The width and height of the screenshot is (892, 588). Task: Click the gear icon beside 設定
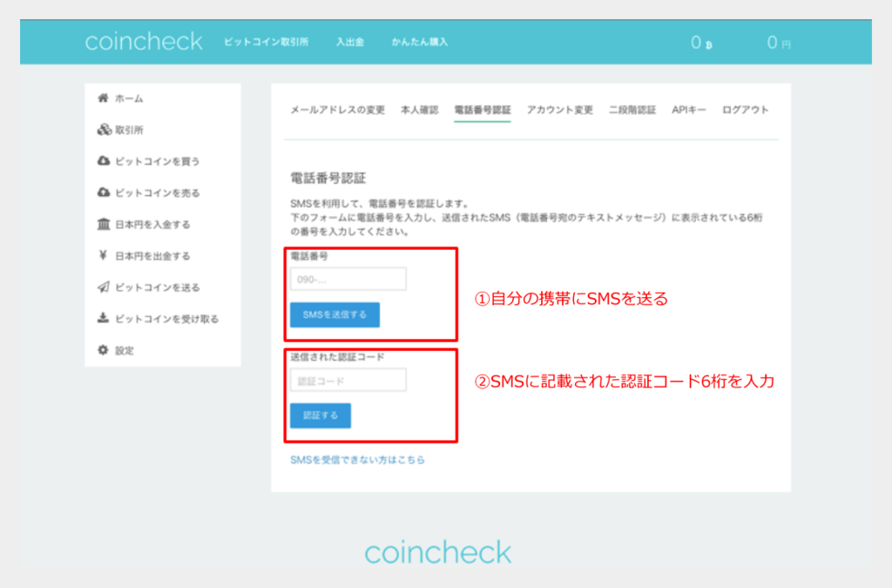[x=103, y=349]
